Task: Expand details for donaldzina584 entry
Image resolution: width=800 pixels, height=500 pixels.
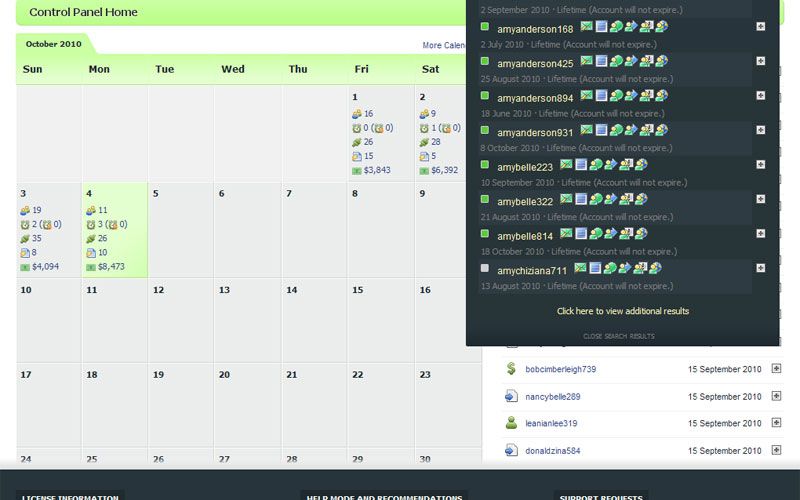Action: [776, 450]
